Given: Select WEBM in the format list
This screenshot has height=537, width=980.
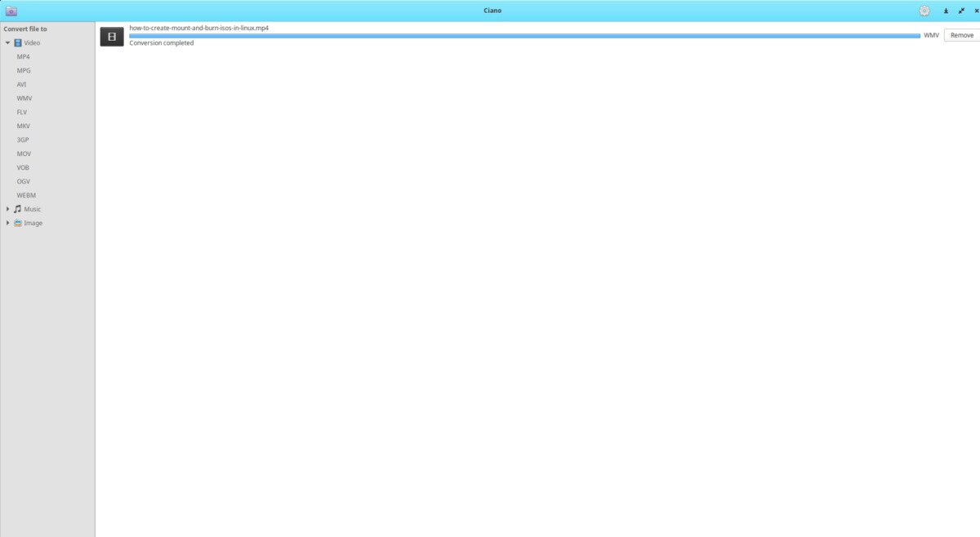Looking at the screenshot, I should 26,195.
